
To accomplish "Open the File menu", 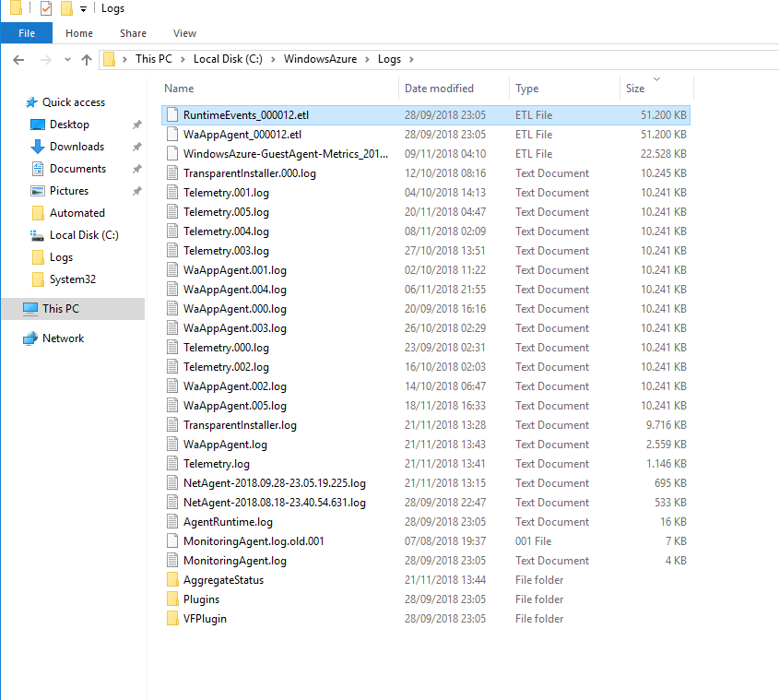I will (27, 33).
